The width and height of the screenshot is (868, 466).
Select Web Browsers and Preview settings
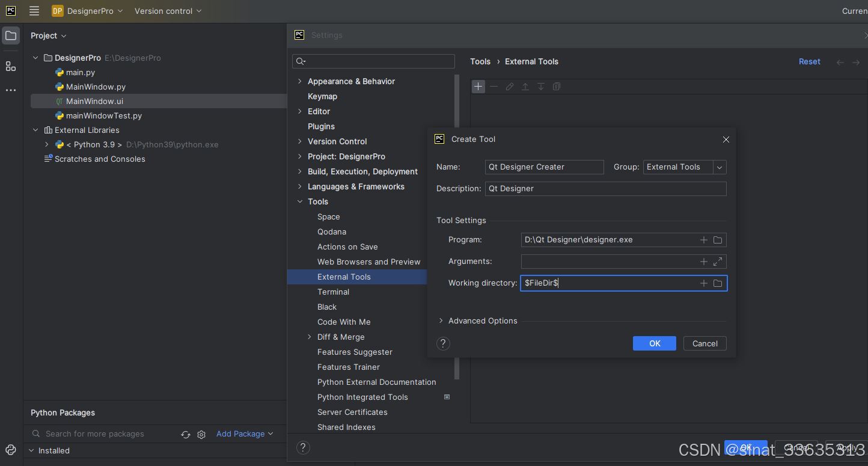[x=368, y=262]
